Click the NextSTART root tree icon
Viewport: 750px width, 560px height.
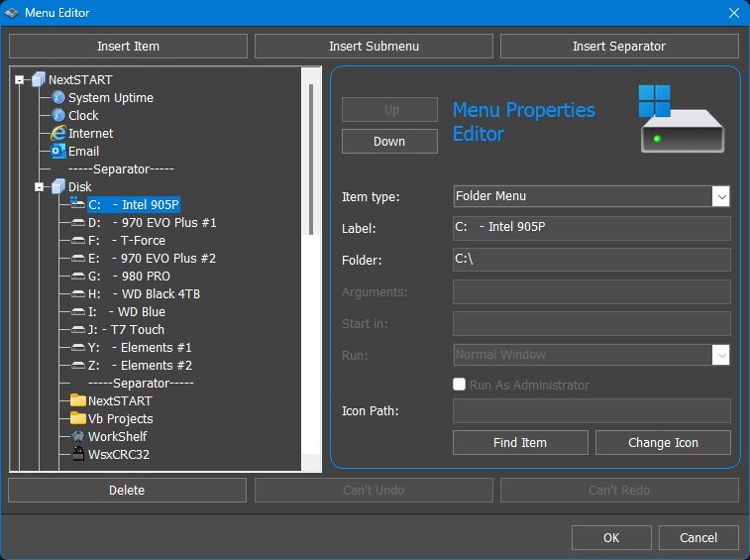pos(39,79)
